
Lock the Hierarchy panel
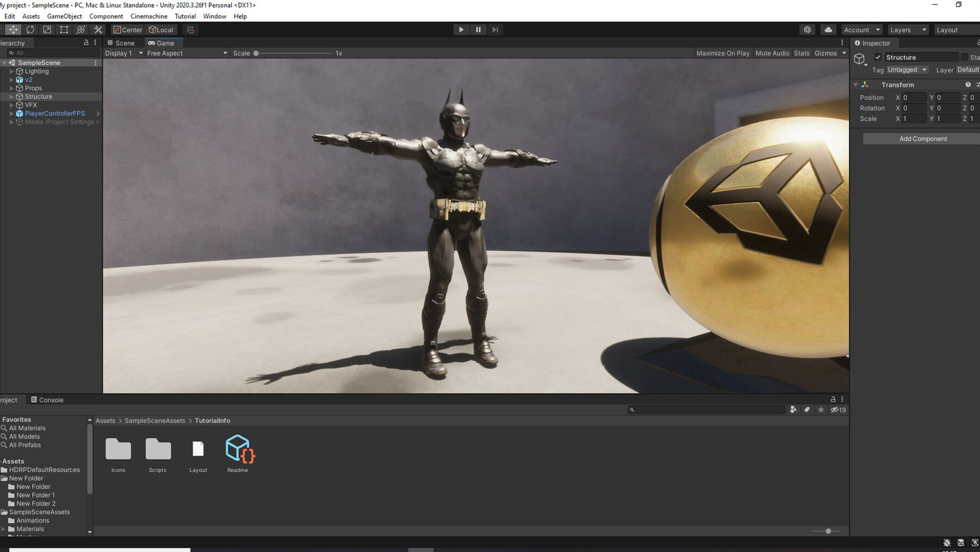click(x=86, y=43)
